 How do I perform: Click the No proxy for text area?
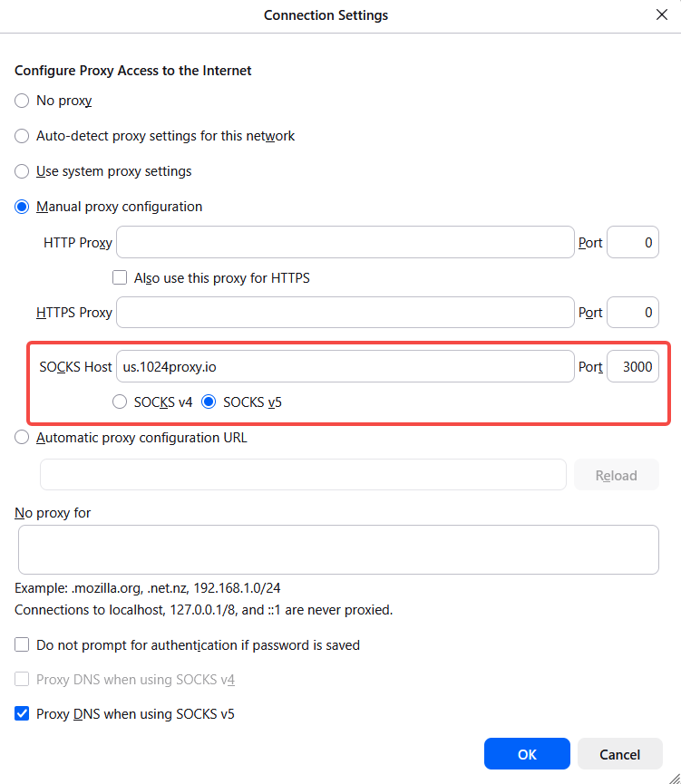(x=338, y=549)
